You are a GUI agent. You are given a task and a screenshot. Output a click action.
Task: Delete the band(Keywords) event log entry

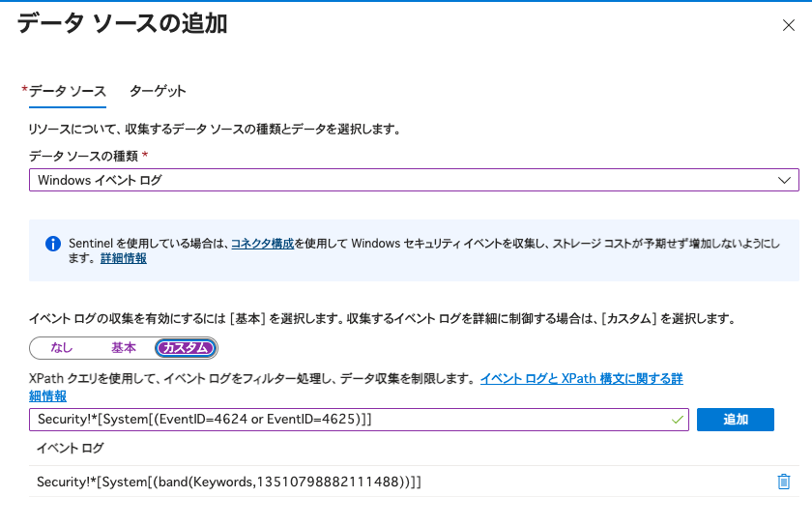784,482
